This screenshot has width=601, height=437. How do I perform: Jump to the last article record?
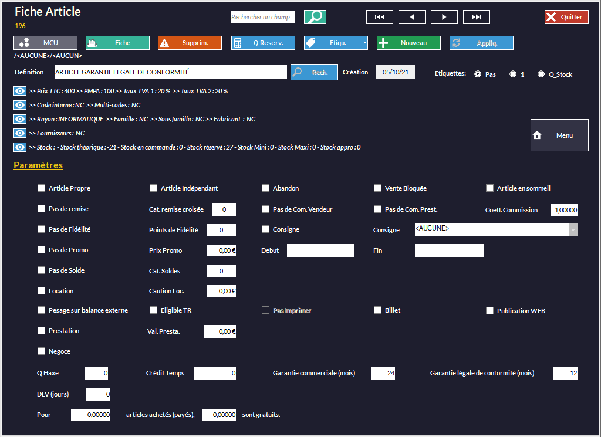click(476, 17)
